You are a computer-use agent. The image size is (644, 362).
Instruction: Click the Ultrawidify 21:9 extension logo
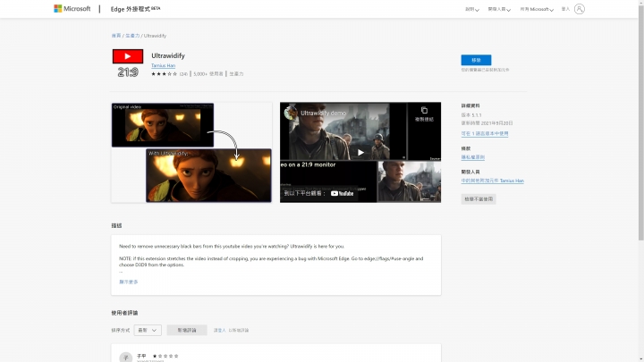tap(128, 63)
